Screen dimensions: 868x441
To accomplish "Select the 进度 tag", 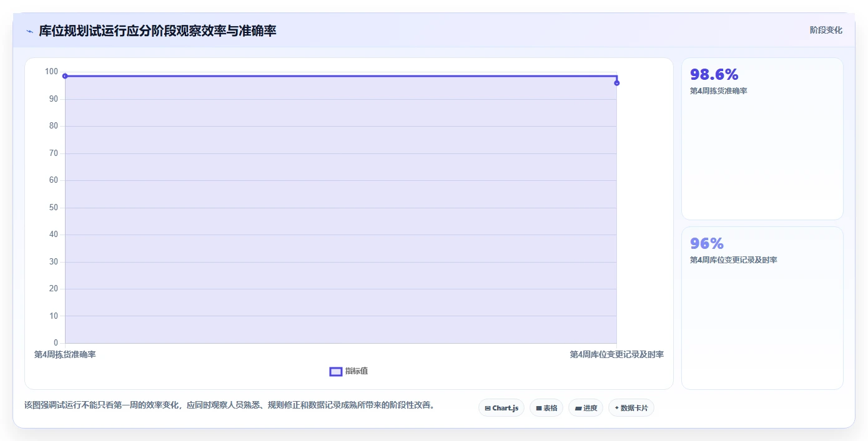I will coord(586,408).
